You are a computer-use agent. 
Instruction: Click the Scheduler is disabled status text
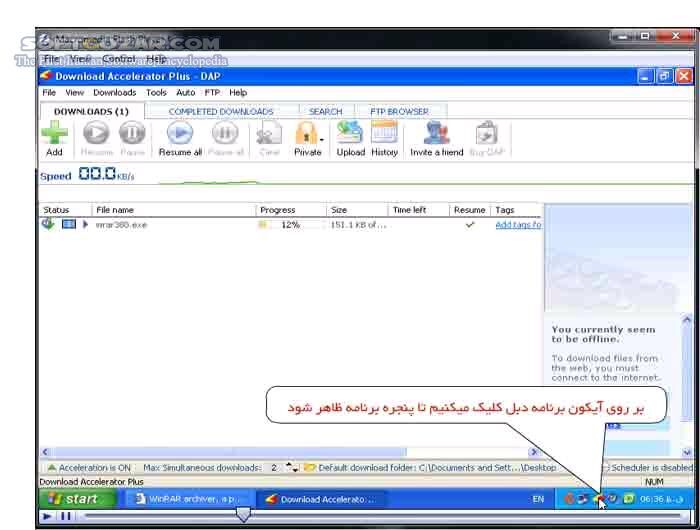651,467
